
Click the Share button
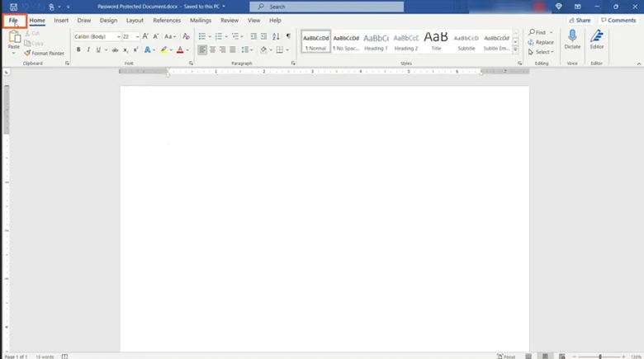(580, 21)
